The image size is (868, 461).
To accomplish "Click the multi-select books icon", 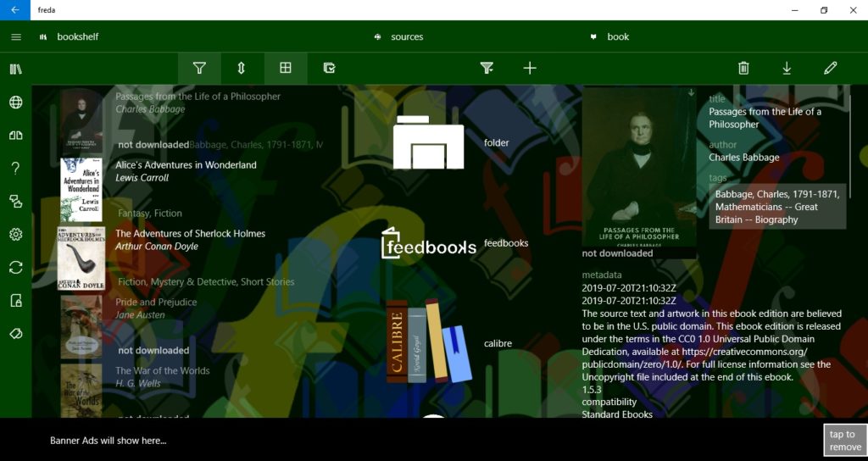I will (x=330, y=68).
